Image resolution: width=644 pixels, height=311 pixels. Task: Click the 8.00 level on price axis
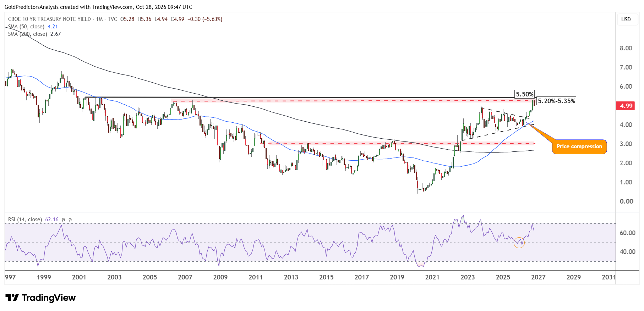click(x=626, y=48)
